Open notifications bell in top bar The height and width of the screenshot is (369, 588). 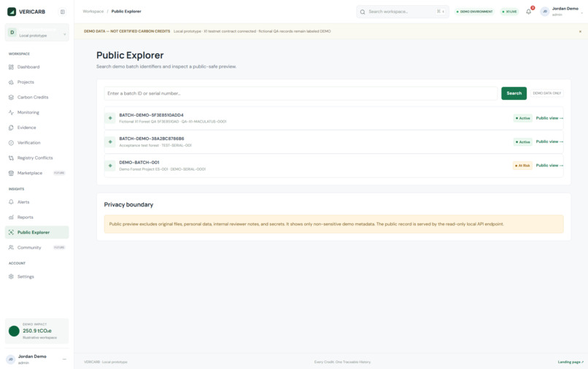[x=529, y=12]
